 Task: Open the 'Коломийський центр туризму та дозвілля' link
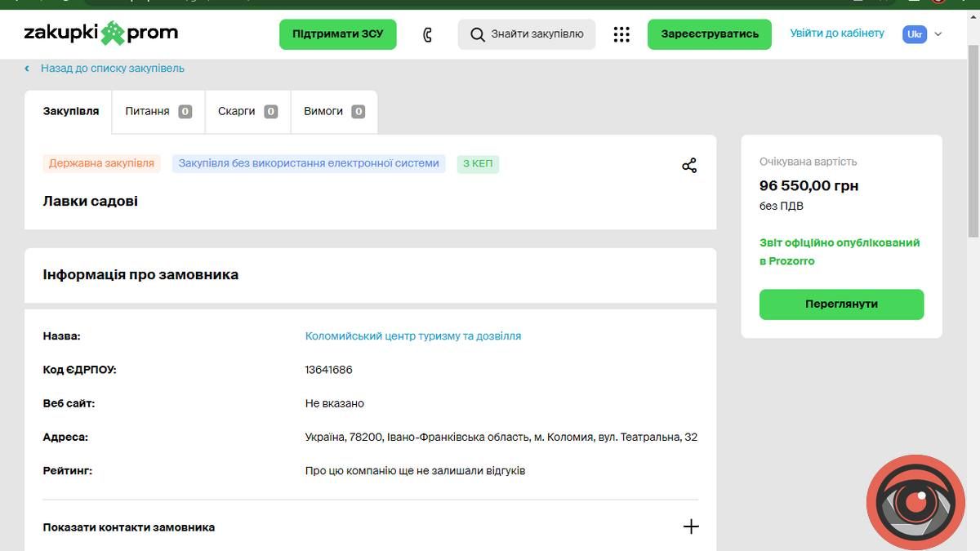pyautogui.click(x=412, y=335)
